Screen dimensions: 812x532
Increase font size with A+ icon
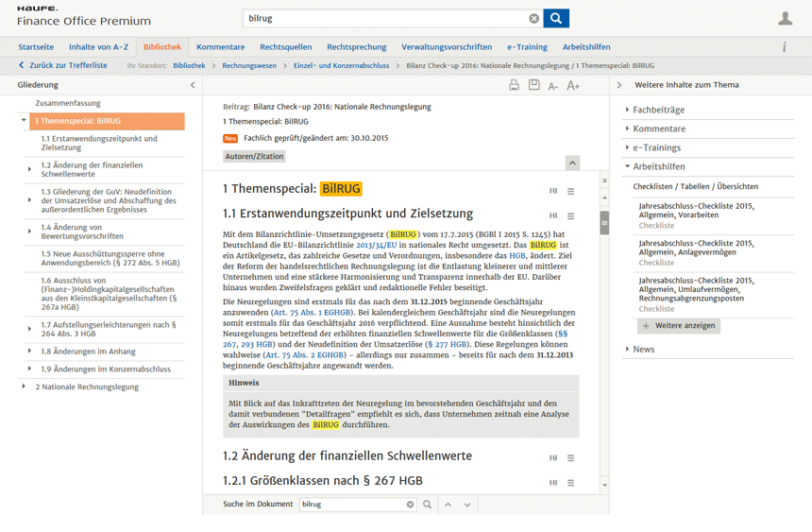coord(572,86)
